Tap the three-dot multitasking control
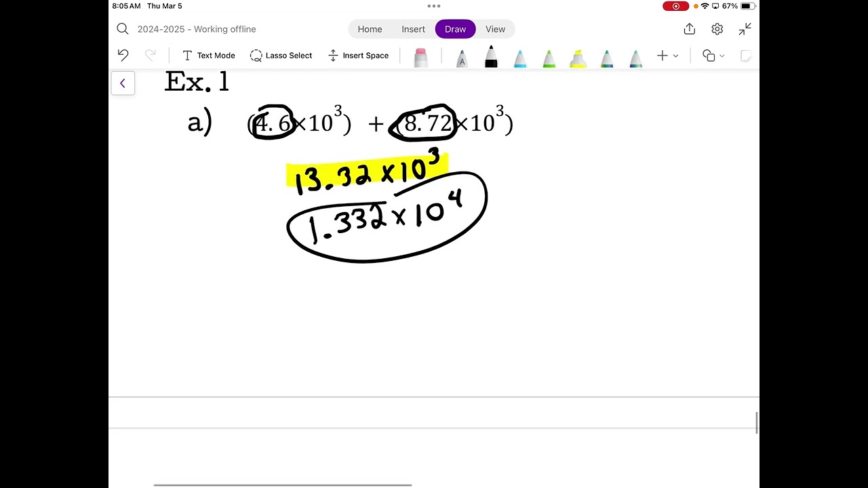868x488 pixels. click(434, 6)
